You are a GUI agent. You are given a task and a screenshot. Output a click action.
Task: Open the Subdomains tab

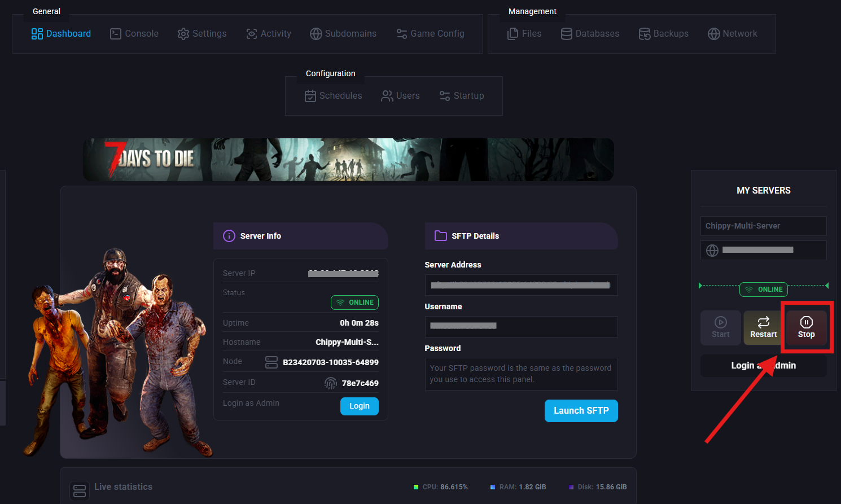343,34
